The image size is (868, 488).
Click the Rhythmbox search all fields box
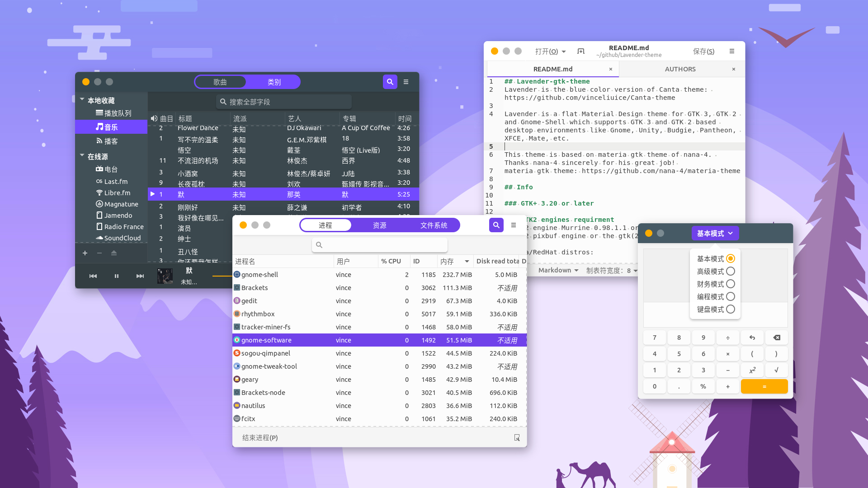click(284, 102)
